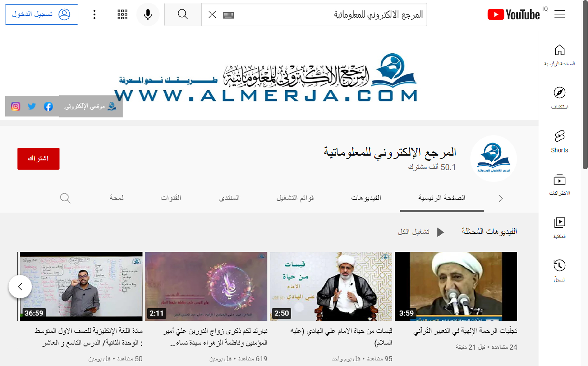This screenshot has height=366, width=588.
Task: Switch to the المنتدى tab
Action: pos(229,198)
